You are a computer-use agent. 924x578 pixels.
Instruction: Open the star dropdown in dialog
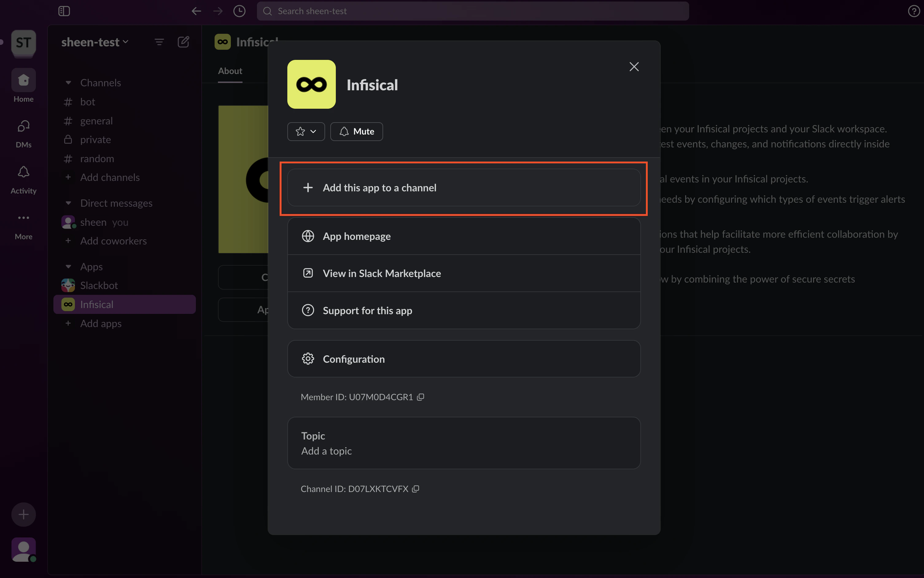tap(306, 131)
